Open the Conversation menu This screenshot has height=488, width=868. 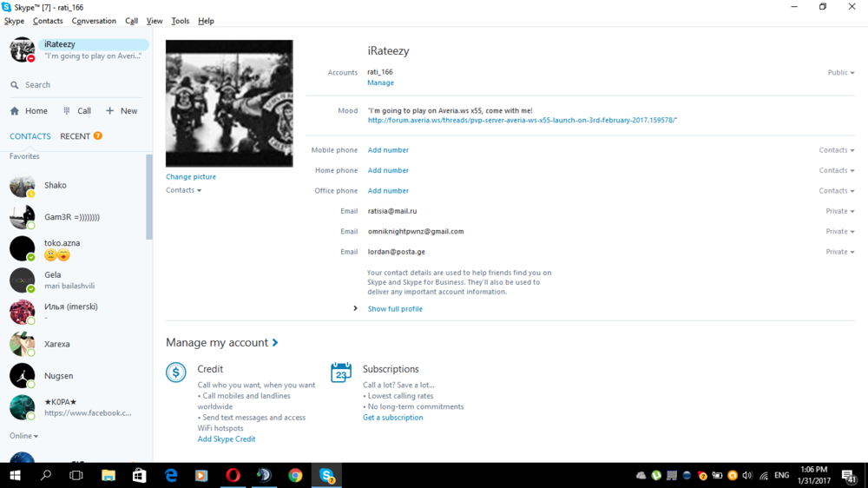(x=94, y=21)
